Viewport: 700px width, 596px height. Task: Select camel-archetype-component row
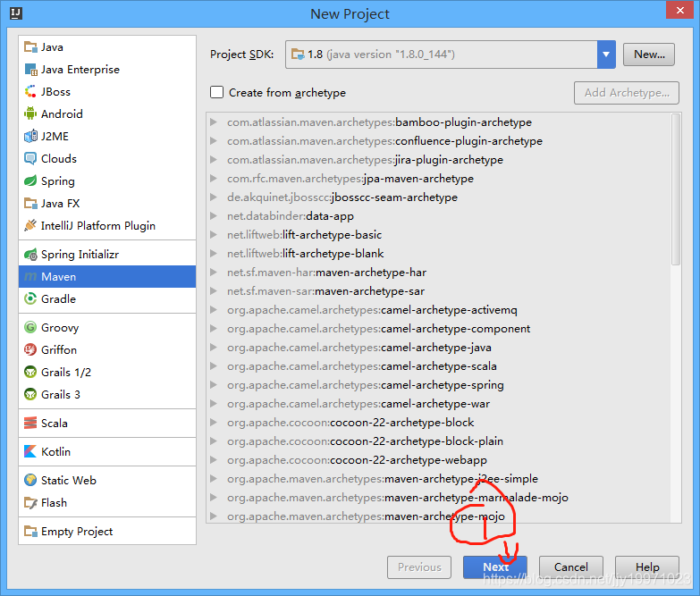tap(440, 328)
